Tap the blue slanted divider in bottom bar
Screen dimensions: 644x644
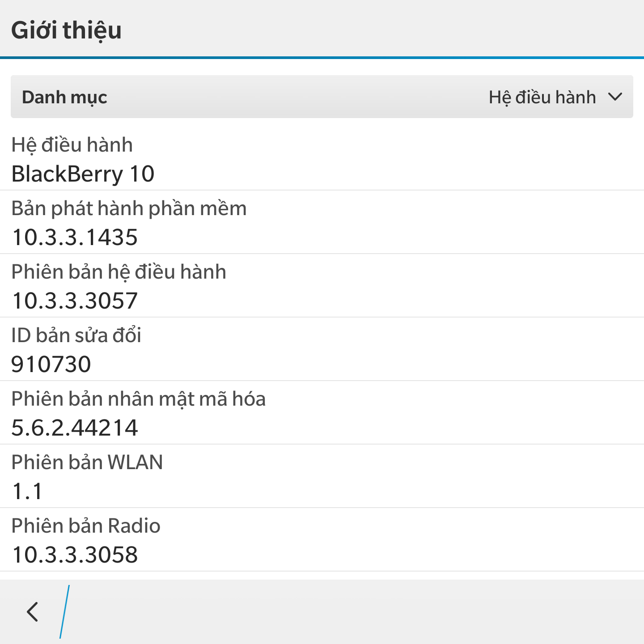click(x=65, y=612)
